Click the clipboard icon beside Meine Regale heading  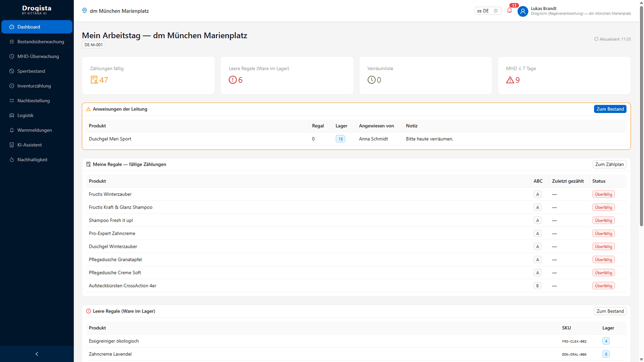(x=89, y=164)
